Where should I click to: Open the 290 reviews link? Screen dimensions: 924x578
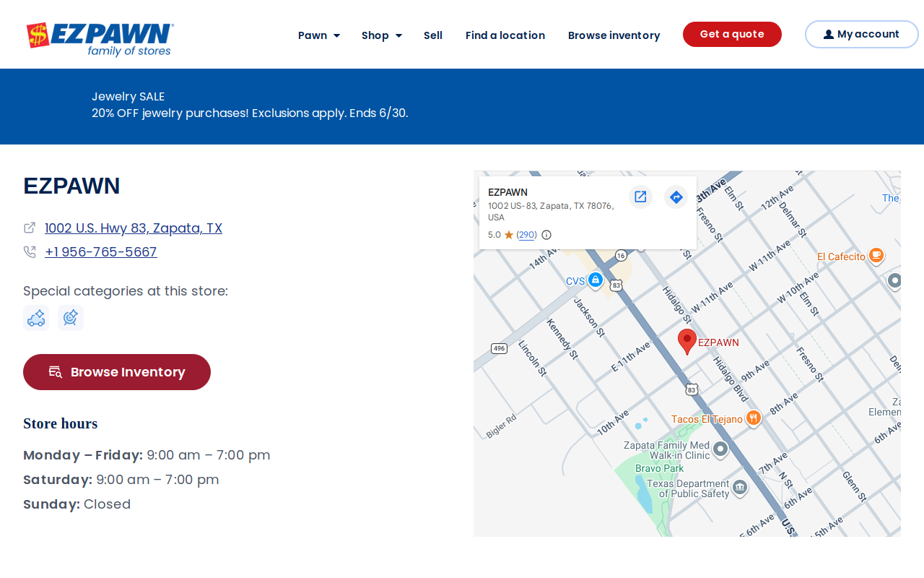(527, 235)
